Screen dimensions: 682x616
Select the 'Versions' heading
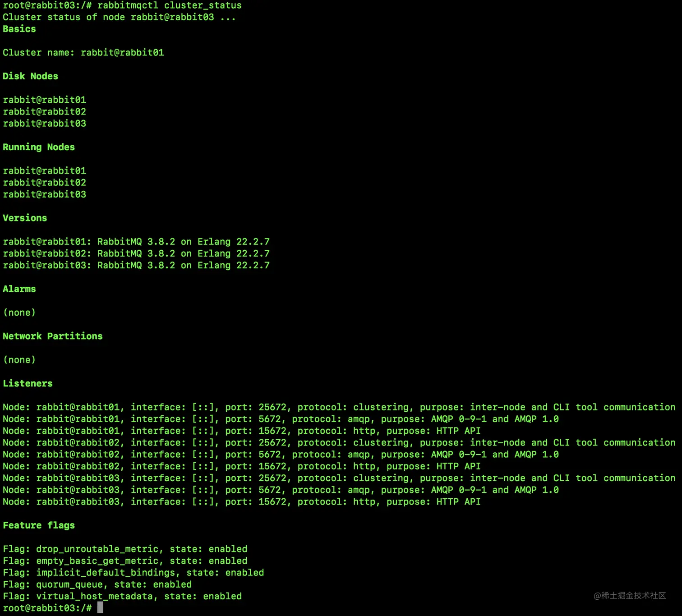[x=25, y=218]
